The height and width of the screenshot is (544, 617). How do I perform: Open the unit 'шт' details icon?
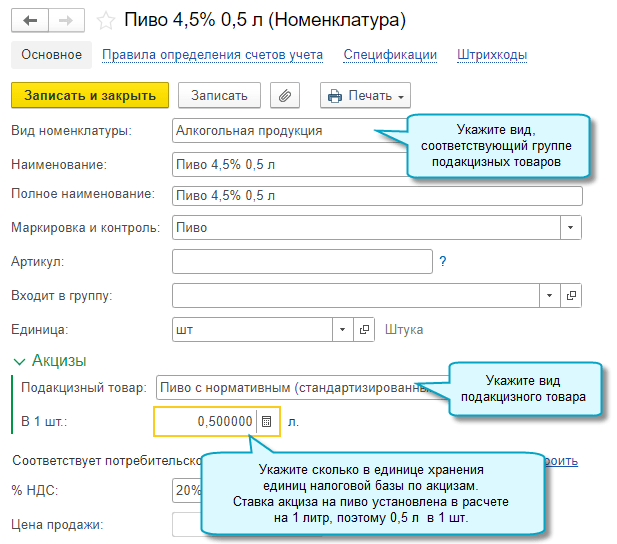[365, 329]
